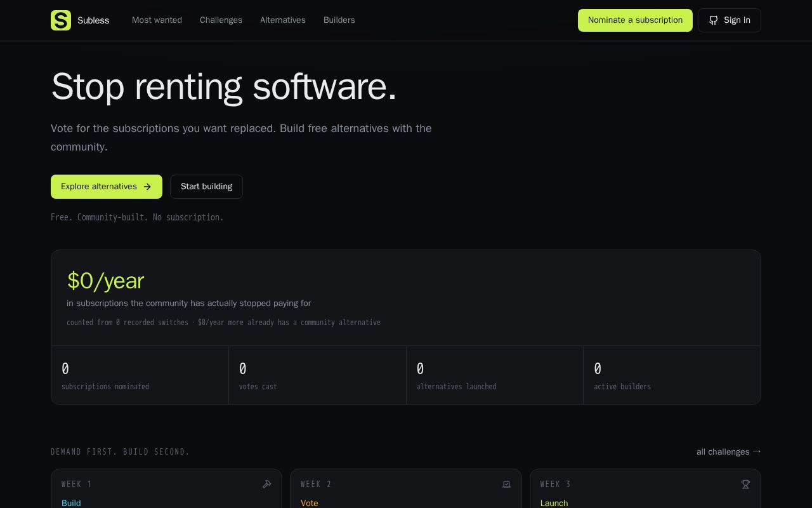Click the Subless S logo icon
Screen dimensions: 812x508
61,20
